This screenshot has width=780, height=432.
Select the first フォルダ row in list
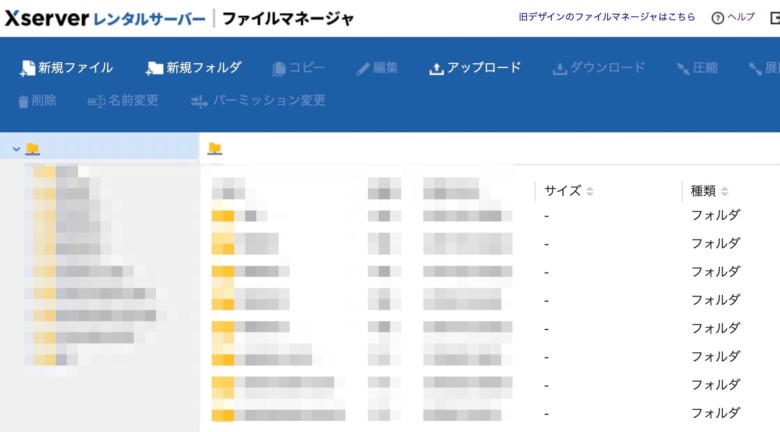pos(490,216)
